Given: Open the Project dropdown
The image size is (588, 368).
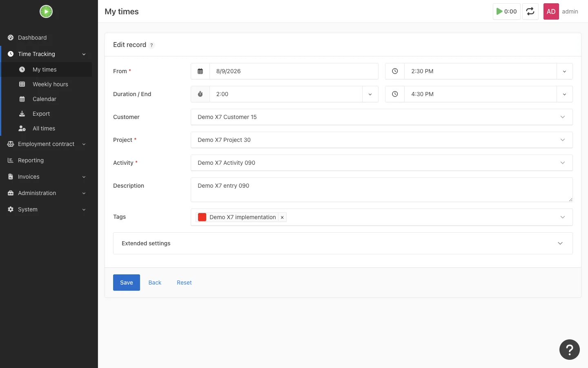Looking at the screenshot, I should [381, 140].
